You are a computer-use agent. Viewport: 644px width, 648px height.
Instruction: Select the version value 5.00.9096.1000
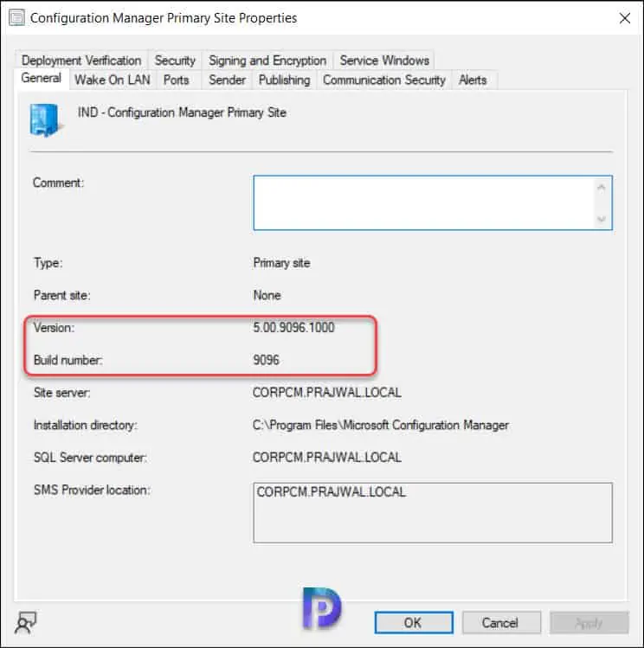point(294,328)
